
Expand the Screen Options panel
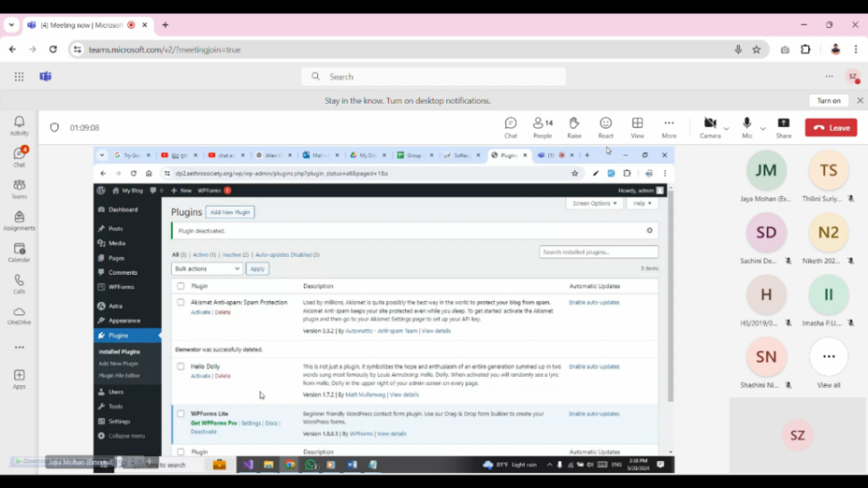pyautogui.click(x=594, y=203)
